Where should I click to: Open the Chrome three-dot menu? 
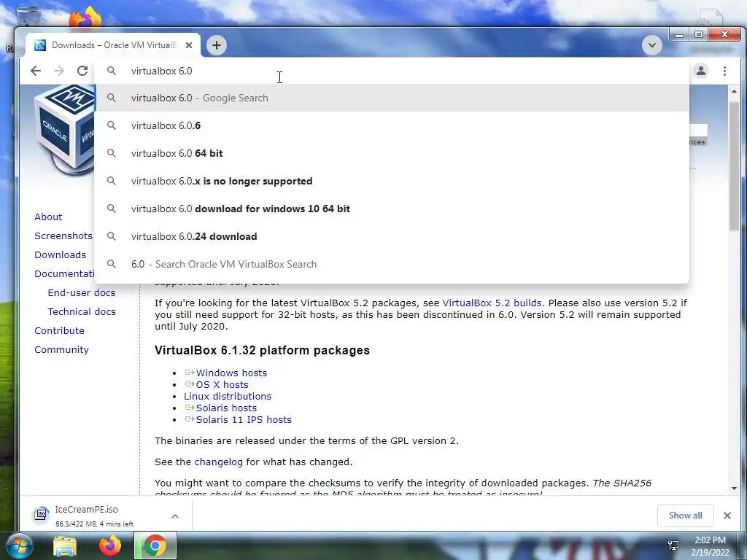point(724,71)
